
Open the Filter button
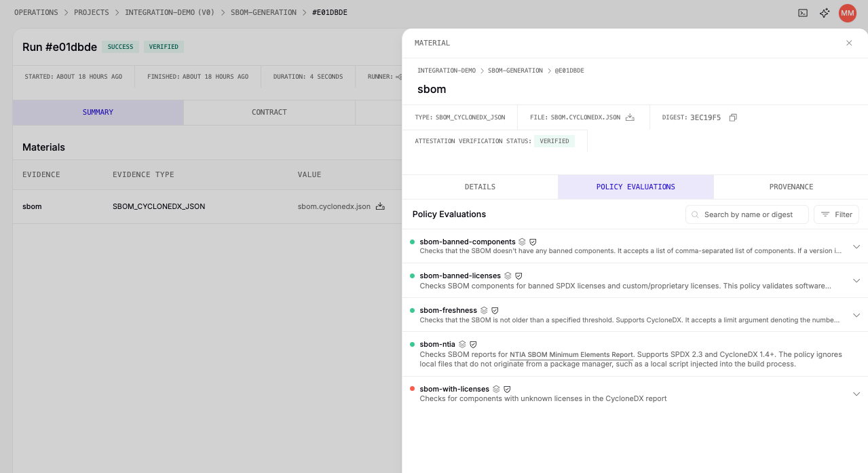click(836, 214)
